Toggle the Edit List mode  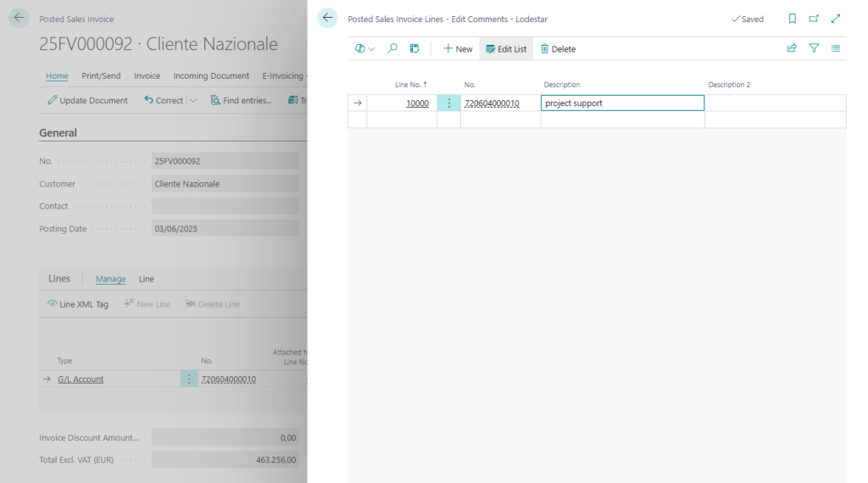tap(506, 49)
